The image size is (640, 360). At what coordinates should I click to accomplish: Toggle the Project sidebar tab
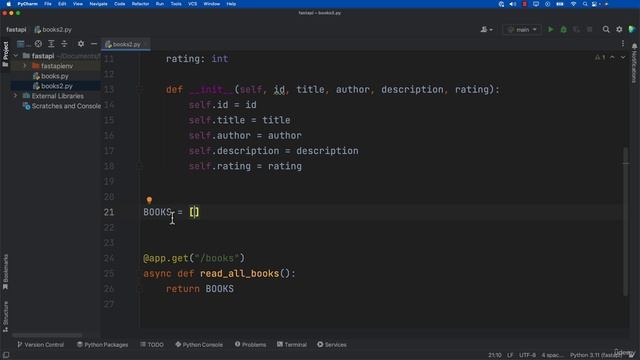tap(5, 54)
